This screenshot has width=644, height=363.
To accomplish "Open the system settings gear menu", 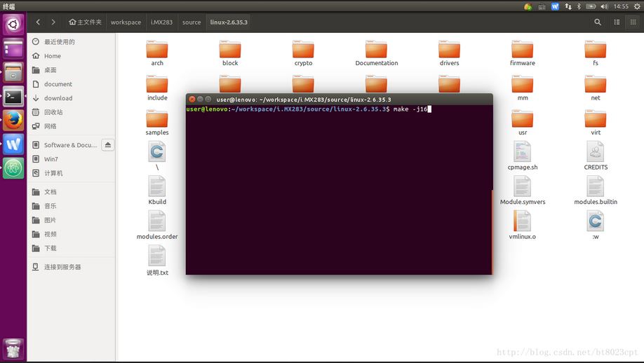I will (x=637, y=6).
